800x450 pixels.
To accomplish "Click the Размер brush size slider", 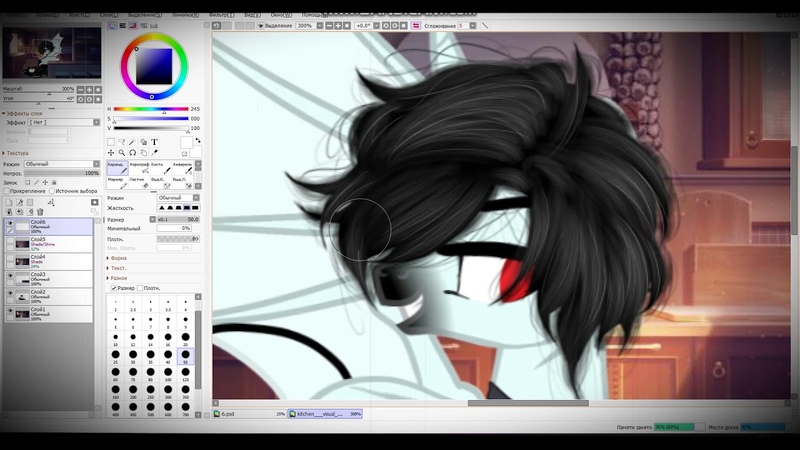I will pyautogui.click(x=178, y=219).
